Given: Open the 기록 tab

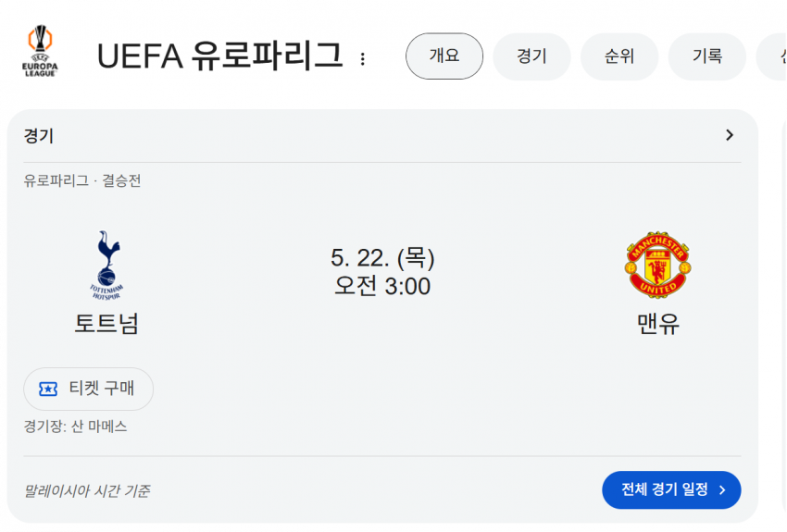Looking at the screenshot, I should [706, 56].
